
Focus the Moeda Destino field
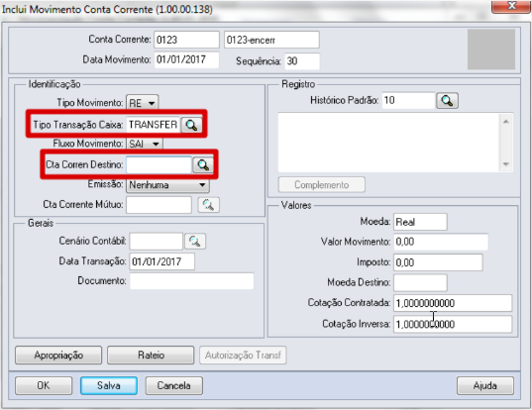tap(420, 282)
